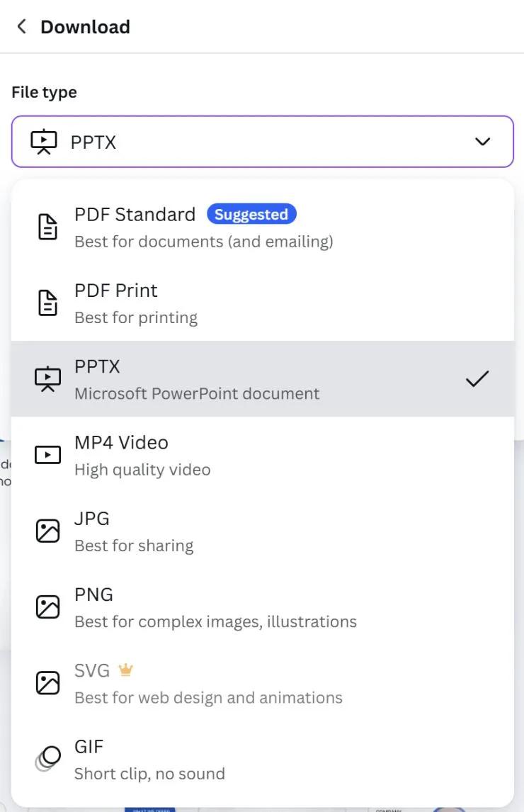Image resolution: width=524 pixels, height=812 pixels.
Task: Click the JPG image icon
Action: (x=47, y=530)
